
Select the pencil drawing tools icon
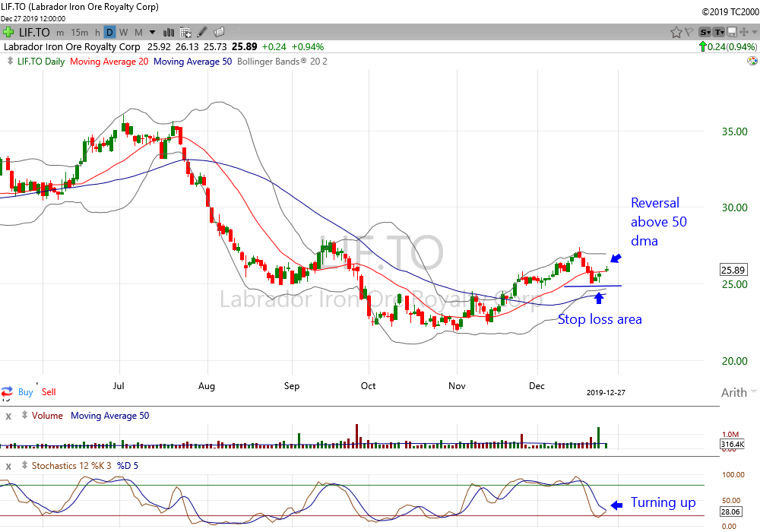[202, 32]
